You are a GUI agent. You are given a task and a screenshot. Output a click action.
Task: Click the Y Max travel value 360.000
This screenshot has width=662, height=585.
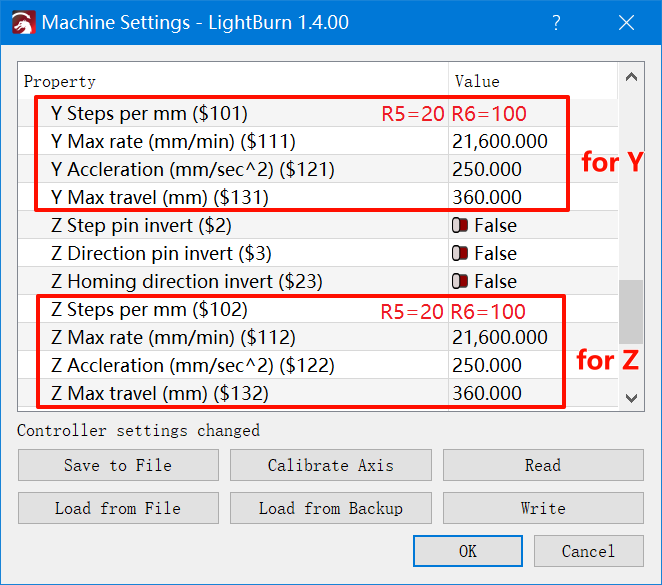click(x=487, y=198)
